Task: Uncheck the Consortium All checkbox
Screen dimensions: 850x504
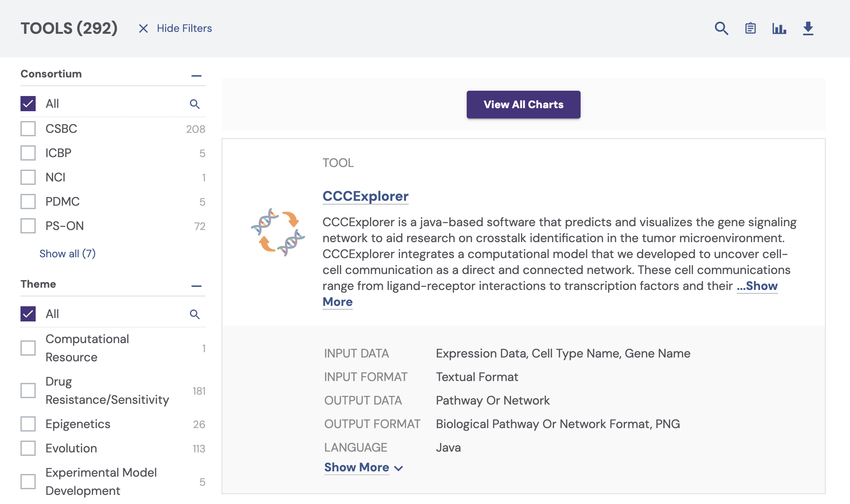Action: 28,104
